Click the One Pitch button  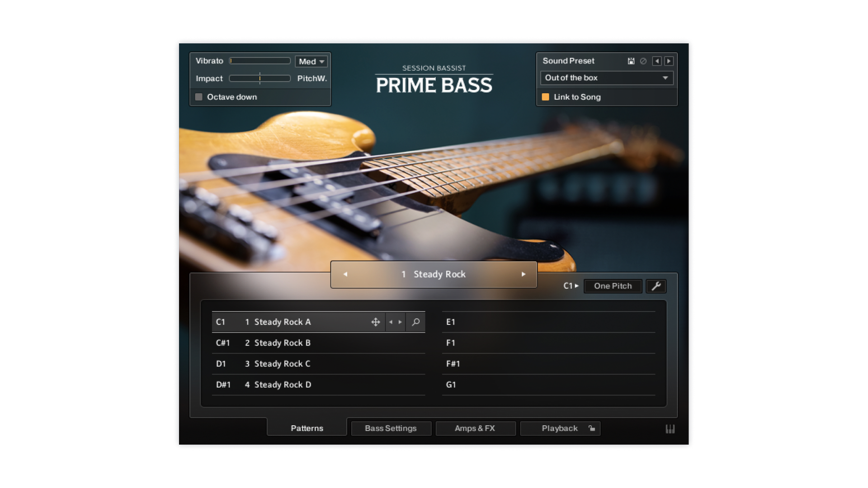pos(613,286)
